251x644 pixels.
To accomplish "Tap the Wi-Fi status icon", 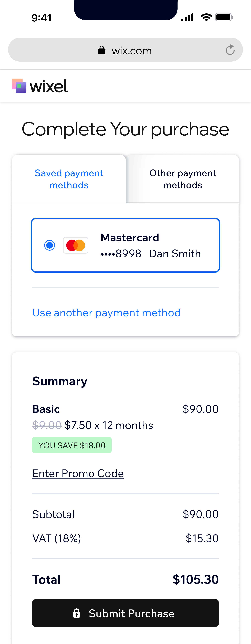I will [206, 17].
